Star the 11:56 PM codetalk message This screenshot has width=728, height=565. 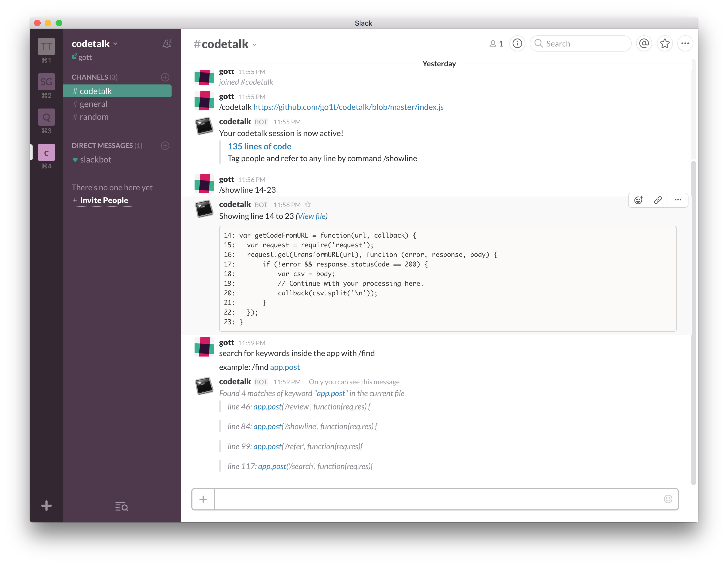[308, 205]
